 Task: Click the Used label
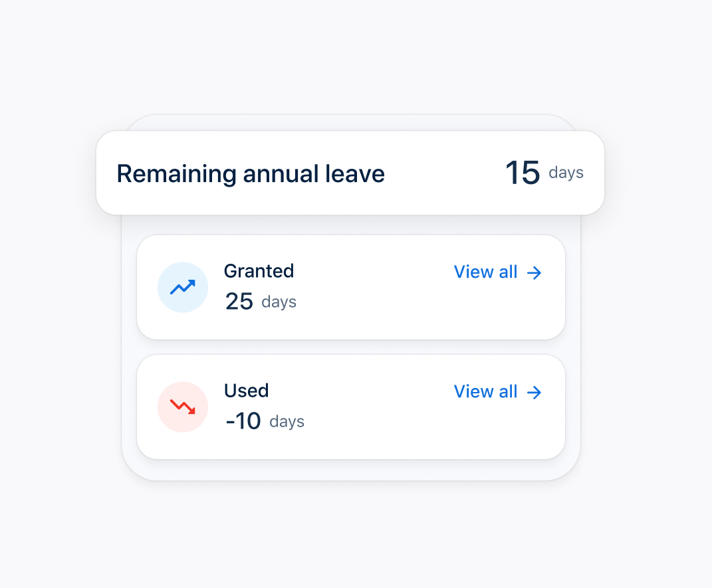point(247,391)
